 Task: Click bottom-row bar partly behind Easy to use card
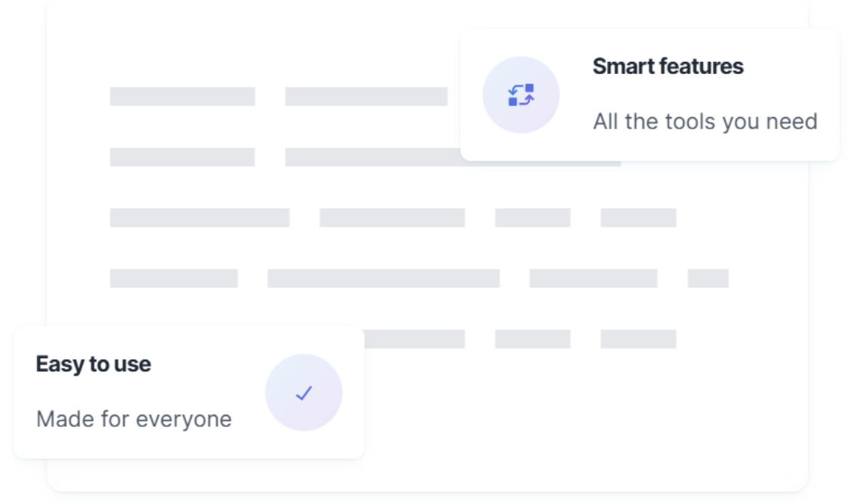[x=414, y=339]
